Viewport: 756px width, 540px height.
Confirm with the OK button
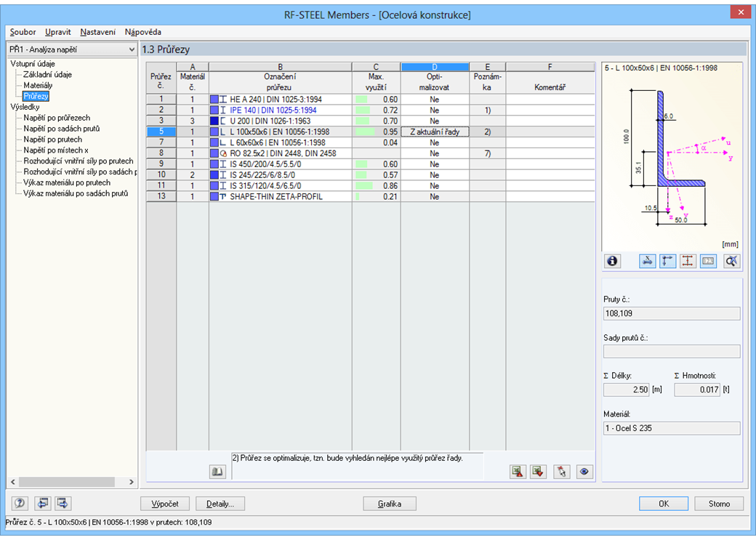click(664, 504)
